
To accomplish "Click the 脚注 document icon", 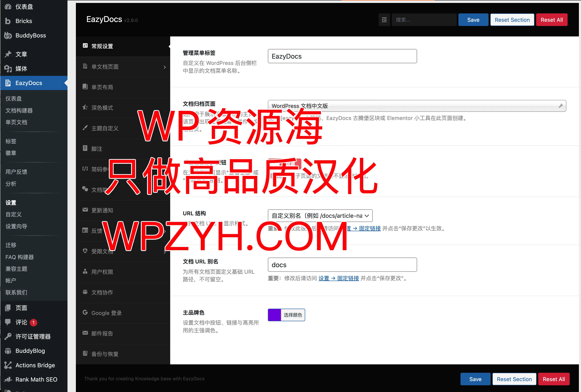I will tap(85, 148).
